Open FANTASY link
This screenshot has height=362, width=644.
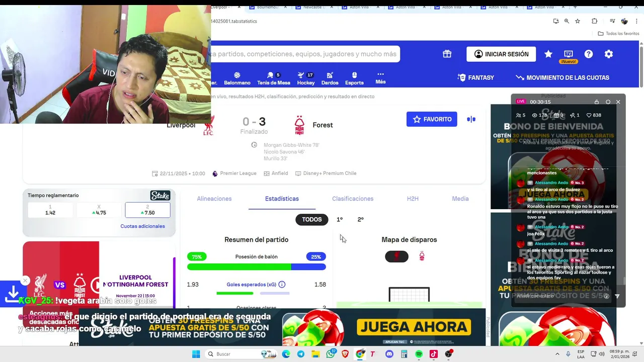[475, 77]
